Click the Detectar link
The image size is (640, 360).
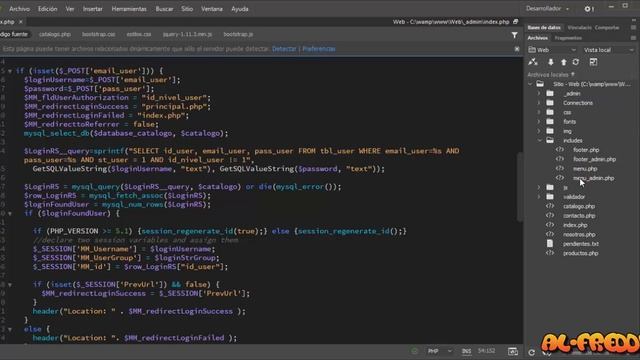pos(284,49)
